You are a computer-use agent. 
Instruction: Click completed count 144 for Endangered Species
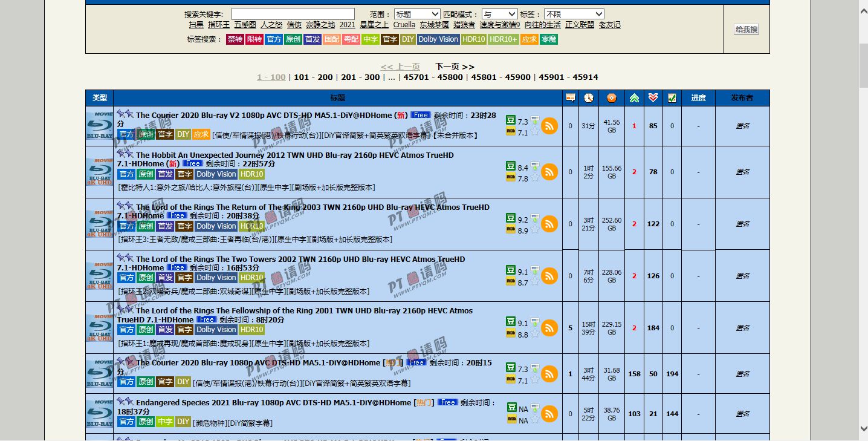coord(672,414)
